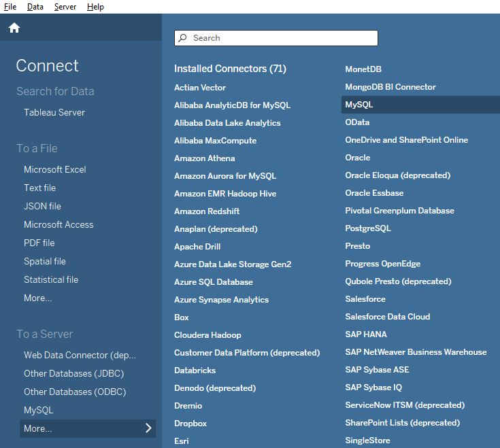
Task: Click More... under To a File
Action: click(38, 298)
